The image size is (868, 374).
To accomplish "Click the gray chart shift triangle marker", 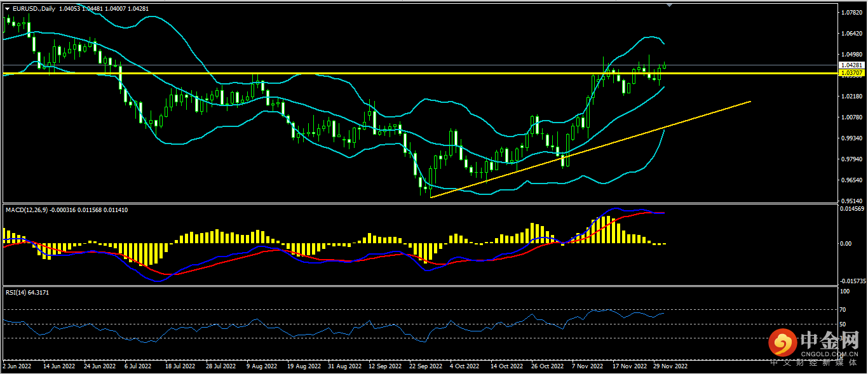I will [x=668, y=5].
